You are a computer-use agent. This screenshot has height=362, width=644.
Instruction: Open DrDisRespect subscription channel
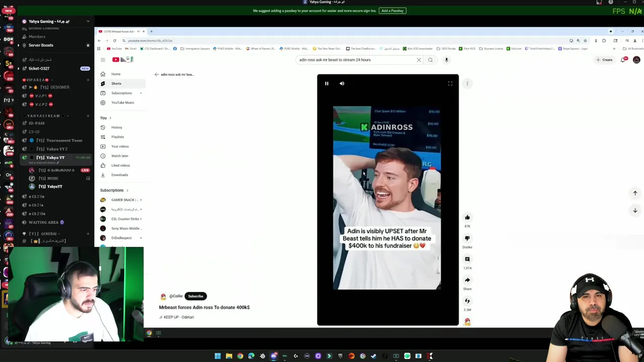tap(121, 238)
